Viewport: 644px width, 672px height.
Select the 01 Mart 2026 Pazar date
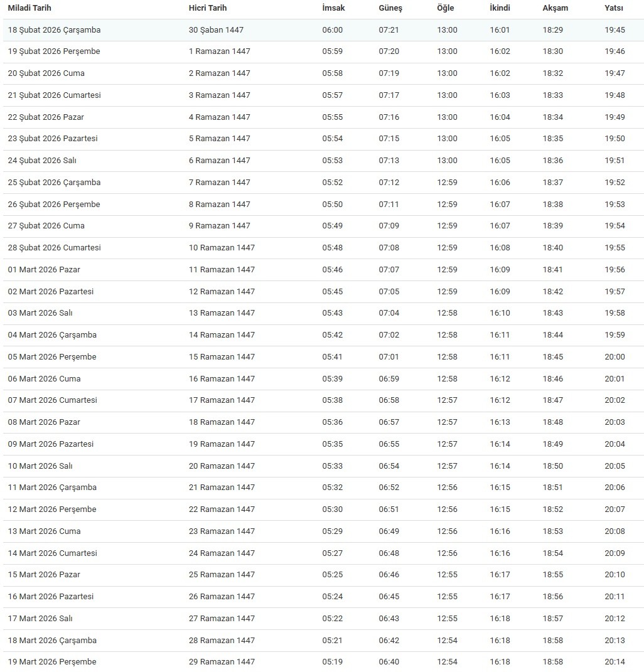pos(44,270)
